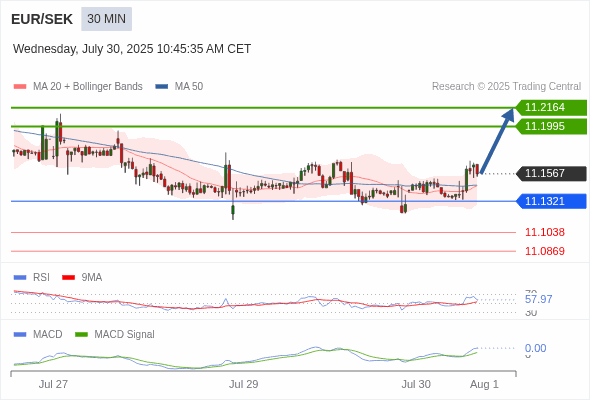
Task: Click the RSI blue legend swatch
Action: click(20, 278)
